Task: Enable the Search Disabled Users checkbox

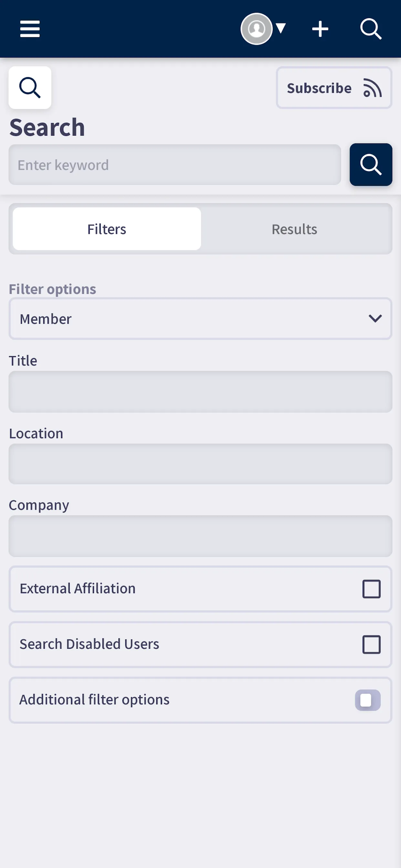Action: click(x=371, y=644)
